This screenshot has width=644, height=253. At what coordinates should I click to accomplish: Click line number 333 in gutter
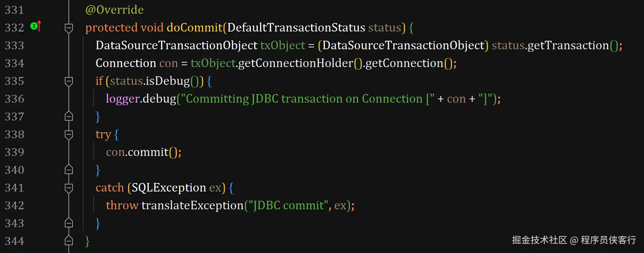coord(14,46)
